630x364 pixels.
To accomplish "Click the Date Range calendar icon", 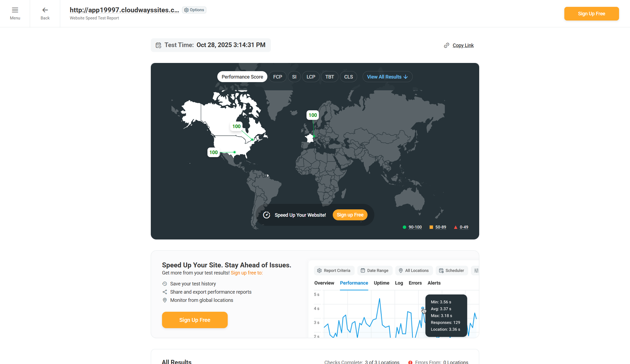I will click(363, 270).
